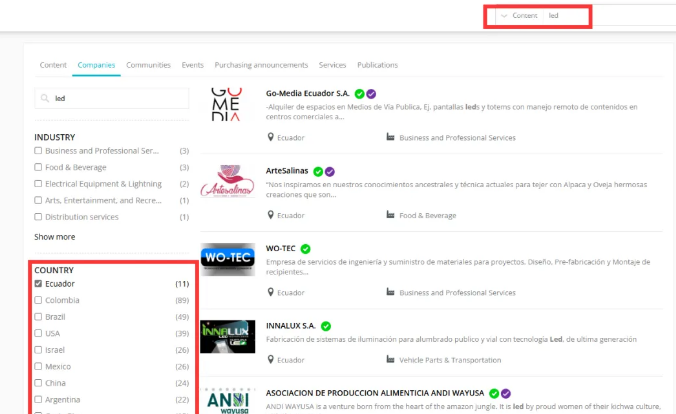Tick the Food & Beverage industry checkbox
The height and width of the screenshot is (414, 676).
pos(38,167)
